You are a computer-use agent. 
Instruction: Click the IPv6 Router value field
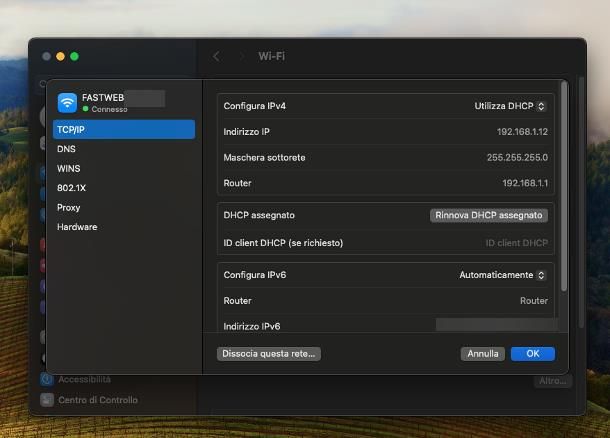pyautogui.click(x=534, y=301)
